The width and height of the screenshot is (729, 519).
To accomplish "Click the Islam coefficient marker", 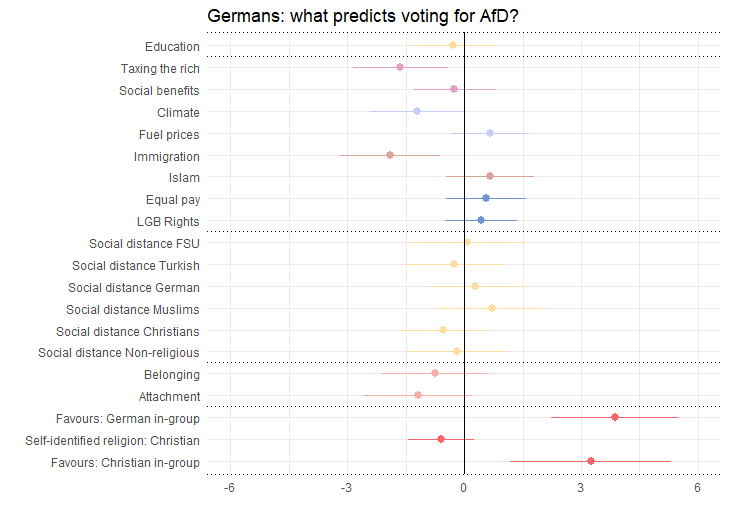I will (490, 176).
